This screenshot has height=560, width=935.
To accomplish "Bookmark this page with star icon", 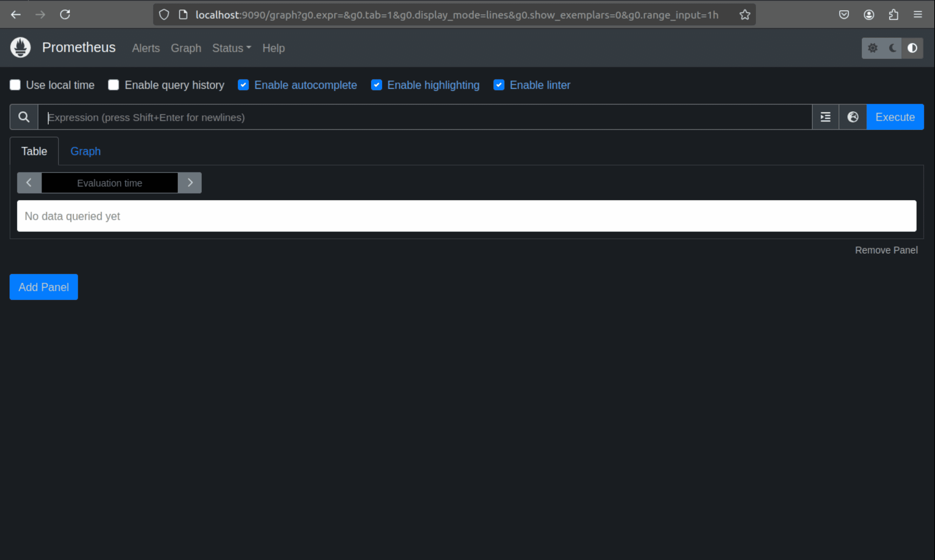I will (745, 15).
